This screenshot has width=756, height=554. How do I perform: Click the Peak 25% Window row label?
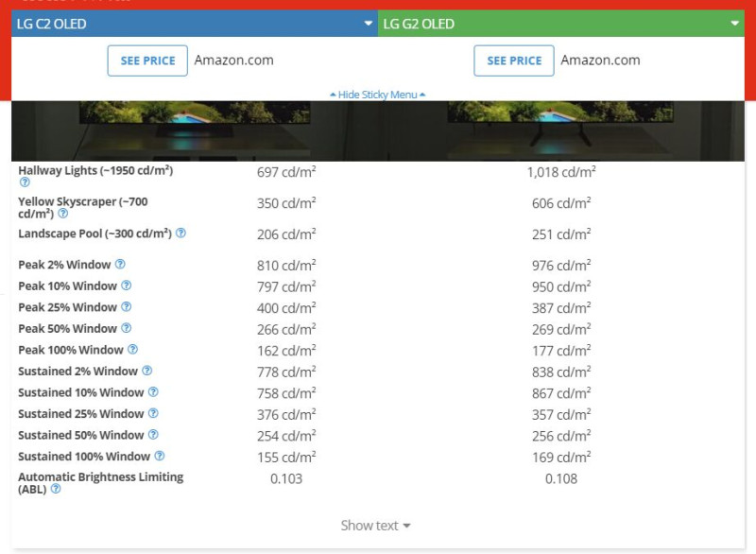point(67,307)
